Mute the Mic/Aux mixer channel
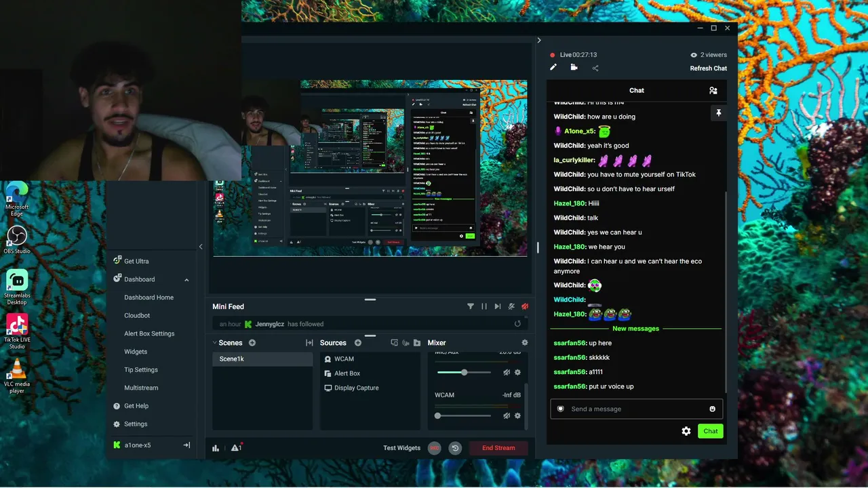This screenshot has width=868, height=488. [507, 372]
